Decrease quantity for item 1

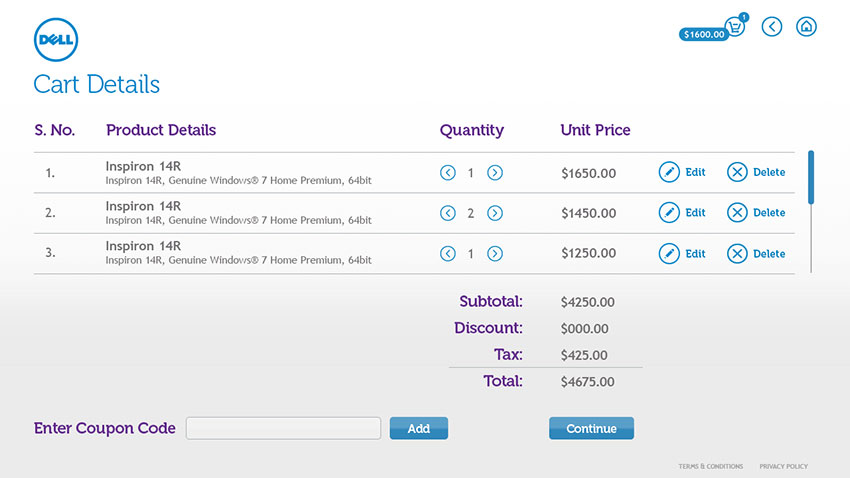(448, 173)
